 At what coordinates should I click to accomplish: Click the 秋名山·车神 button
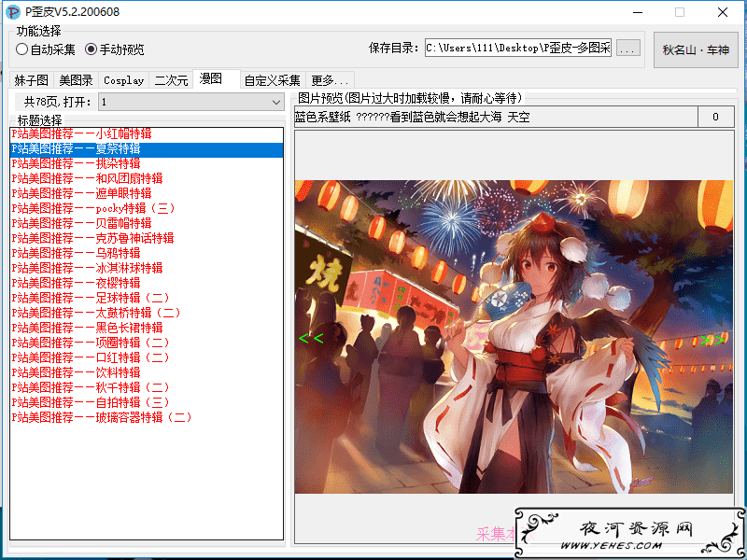[x=696, y=49]
